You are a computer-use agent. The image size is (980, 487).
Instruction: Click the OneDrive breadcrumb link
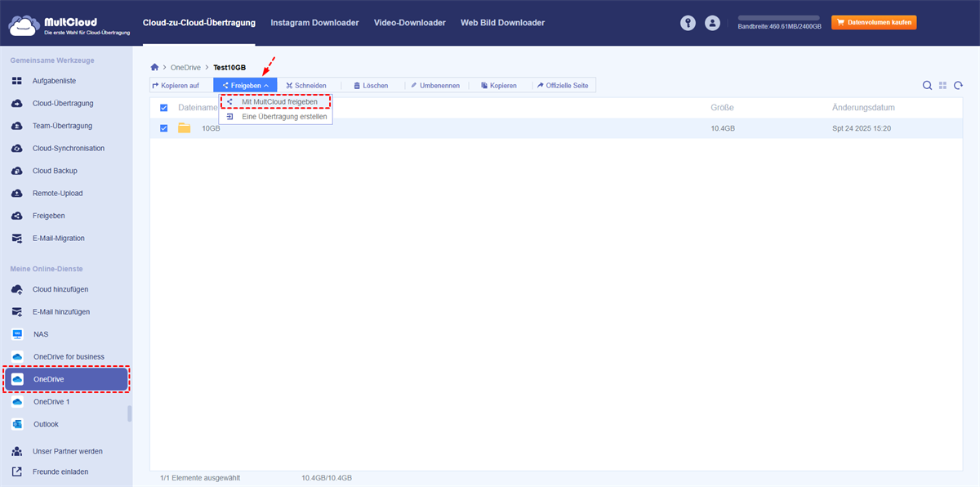pyautogui.click(x=185, y=67)
